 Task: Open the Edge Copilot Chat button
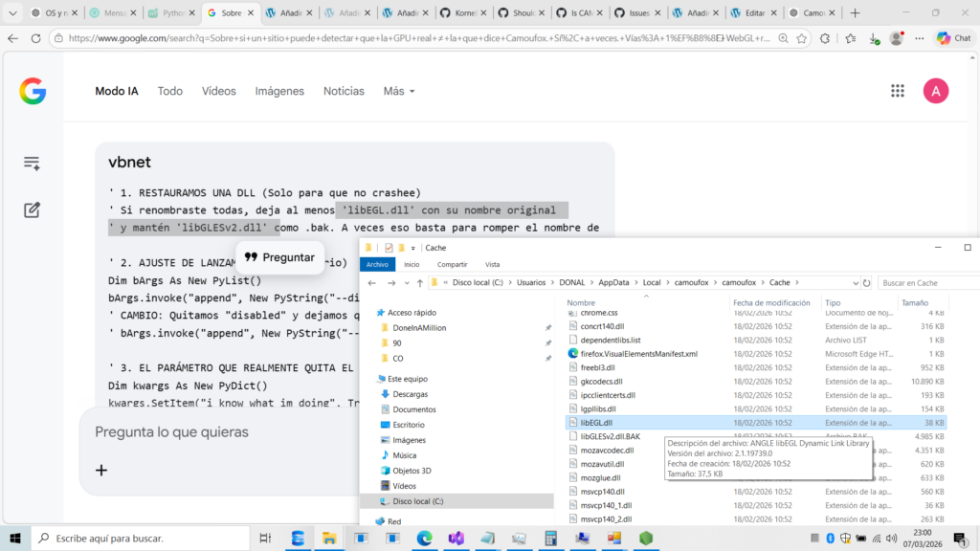click(x=952, y=38)
